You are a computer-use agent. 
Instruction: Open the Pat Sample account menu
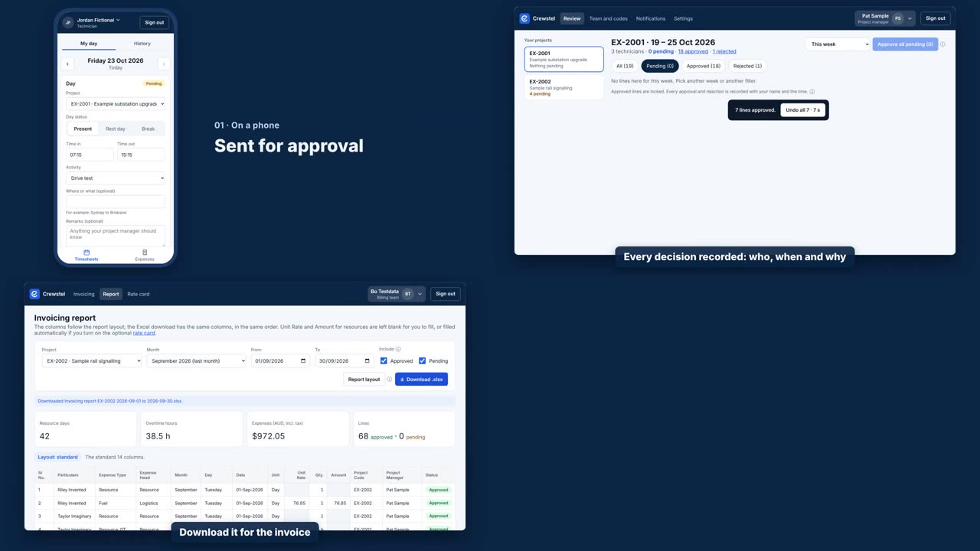click(885, 18)
